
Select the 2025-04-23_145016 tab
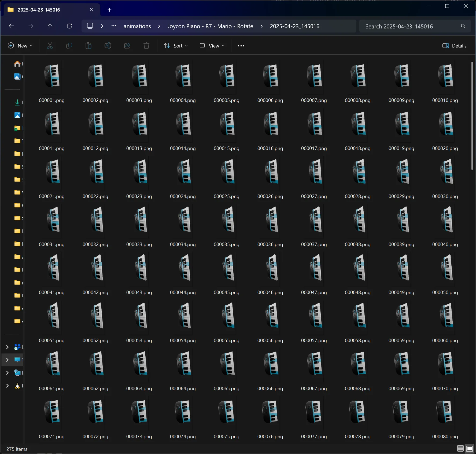pos(39,9)
